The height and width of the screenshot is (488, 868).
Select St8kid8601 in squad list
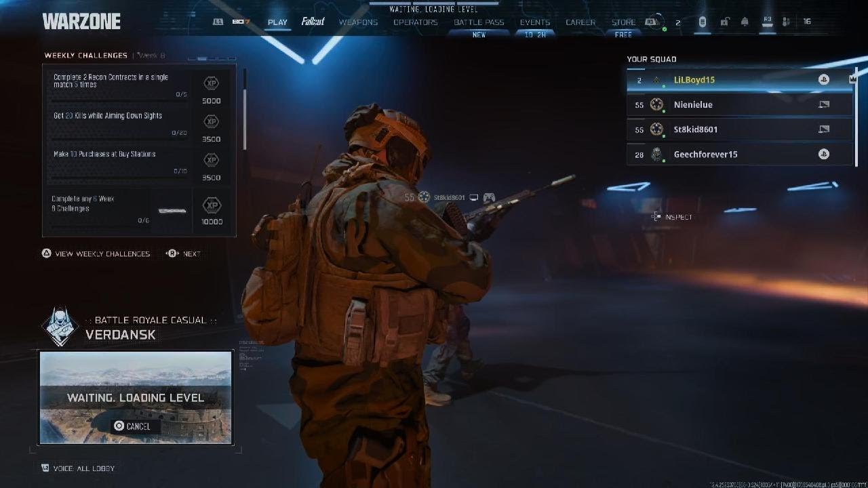[739, 129]
